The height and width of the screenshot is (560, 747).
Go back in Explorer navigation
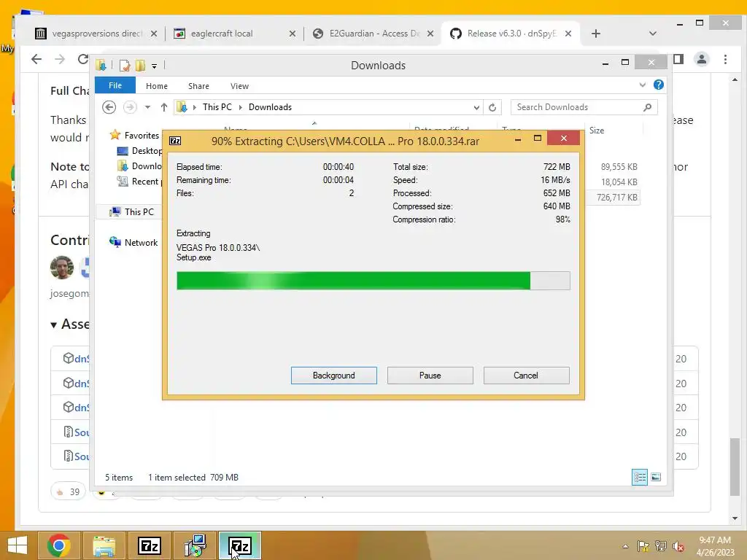[x=109, y=107]
